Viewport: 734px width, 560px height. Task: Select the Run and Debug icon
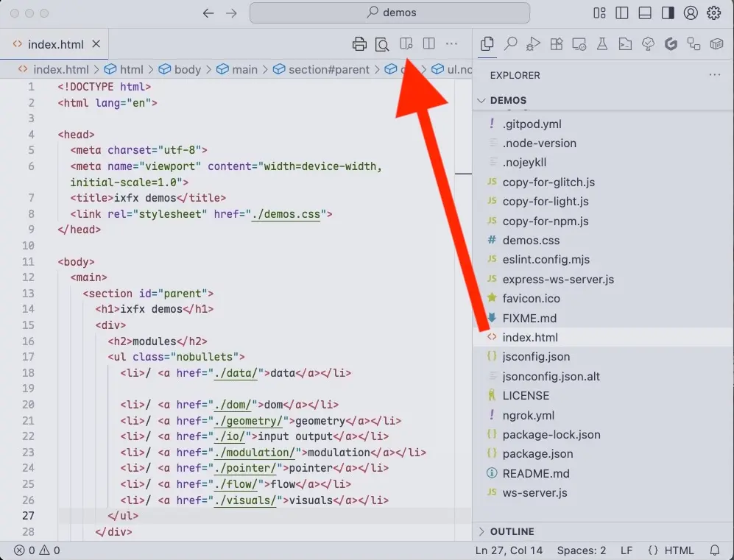(532, 44)
